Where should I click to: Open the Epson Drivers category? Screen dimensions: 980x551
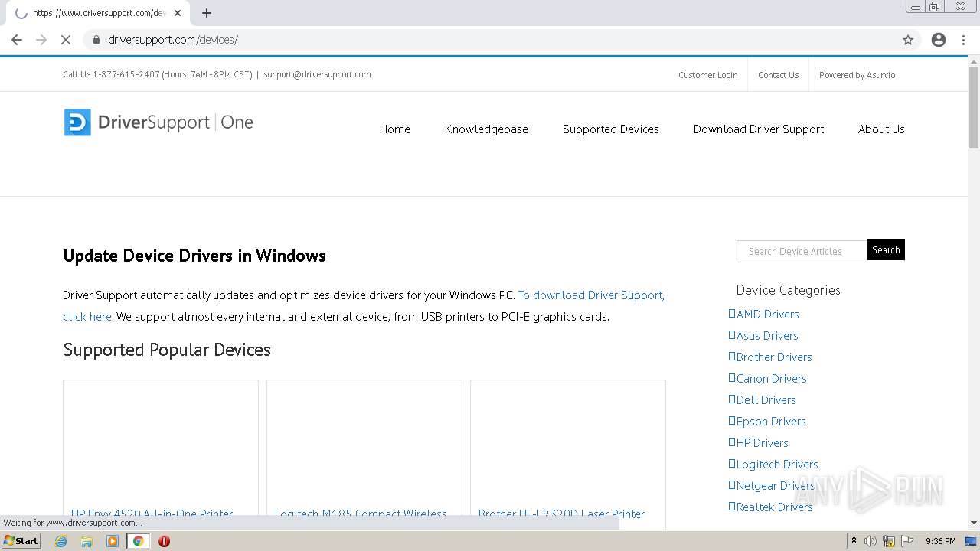[x=771, y=421]
